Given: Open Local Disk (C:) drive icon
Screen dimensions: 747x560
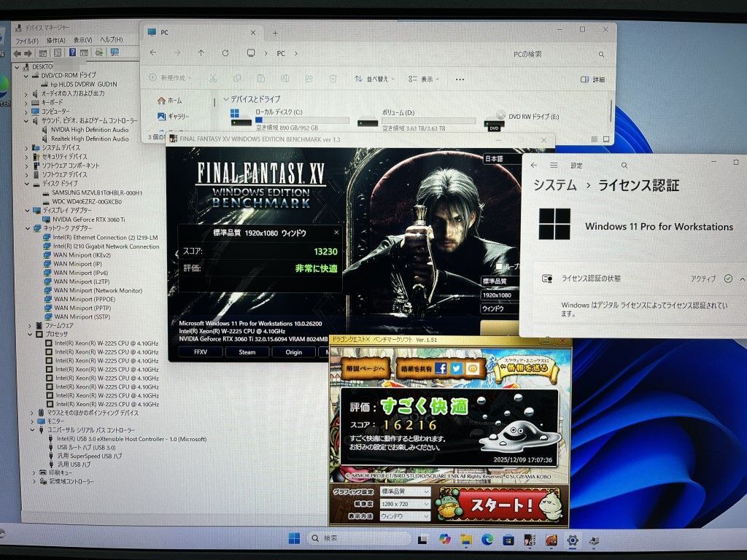Looking at the screenshot, I should pyautogui.click(x=235, y=115).
